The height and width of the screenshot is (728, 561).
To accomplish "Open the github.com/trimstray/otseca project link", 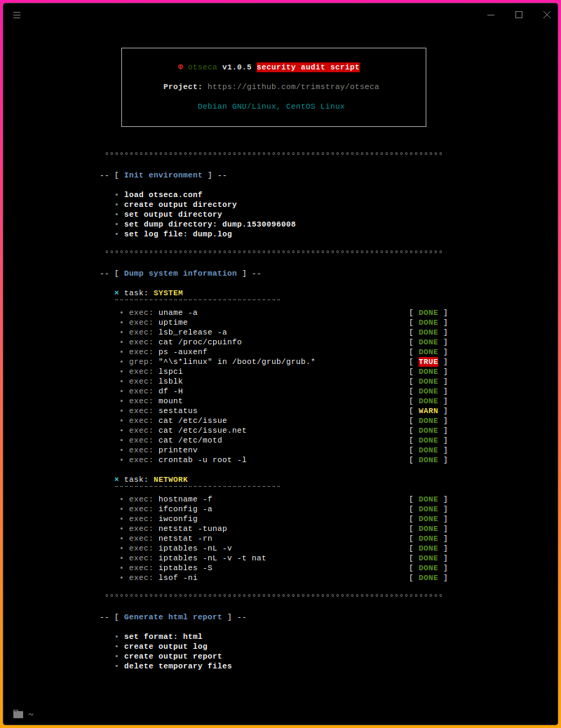I will (293, 87).
